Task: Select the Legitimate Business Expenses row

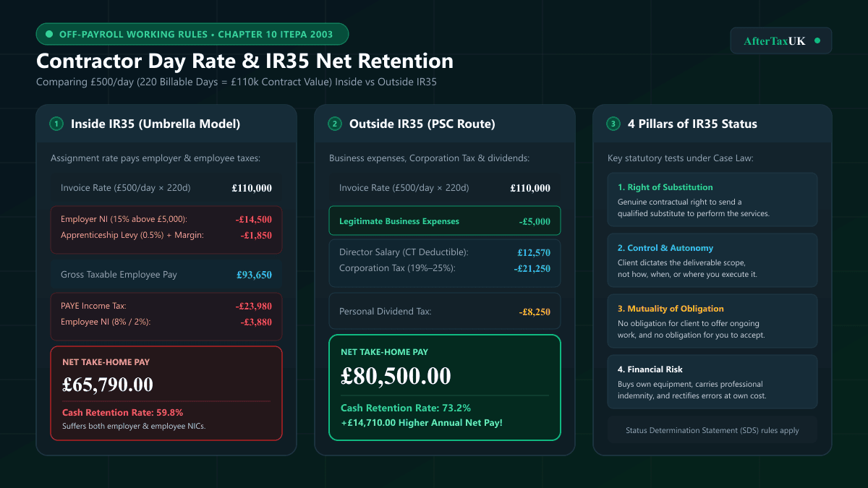Action: [445, 221]
